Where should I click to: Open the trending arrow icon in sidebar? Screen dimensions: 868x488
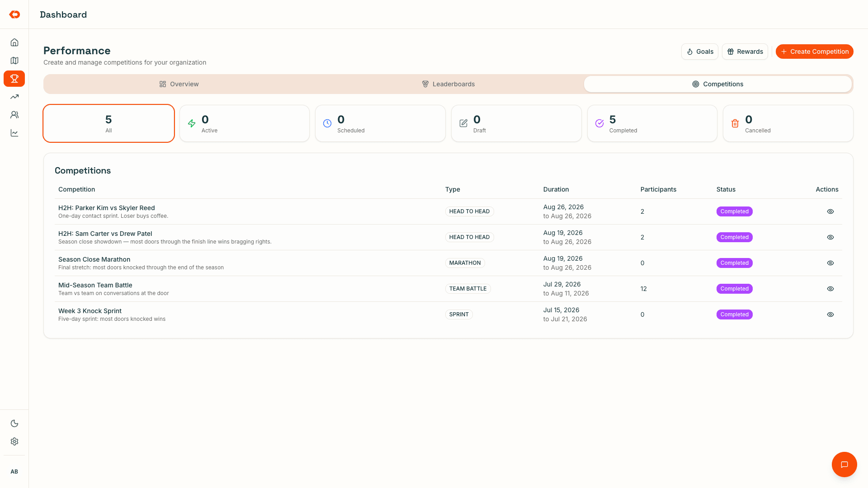pyautogui.click(x=14, y=97)
